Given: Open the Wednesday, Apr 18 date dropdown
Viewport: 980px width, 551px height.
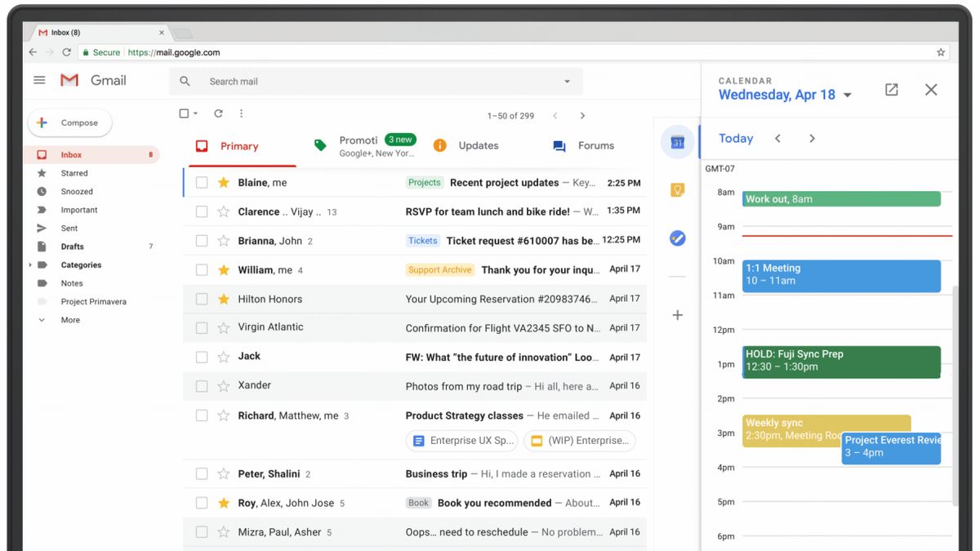Looking at the screenshot, I should 849,95.
